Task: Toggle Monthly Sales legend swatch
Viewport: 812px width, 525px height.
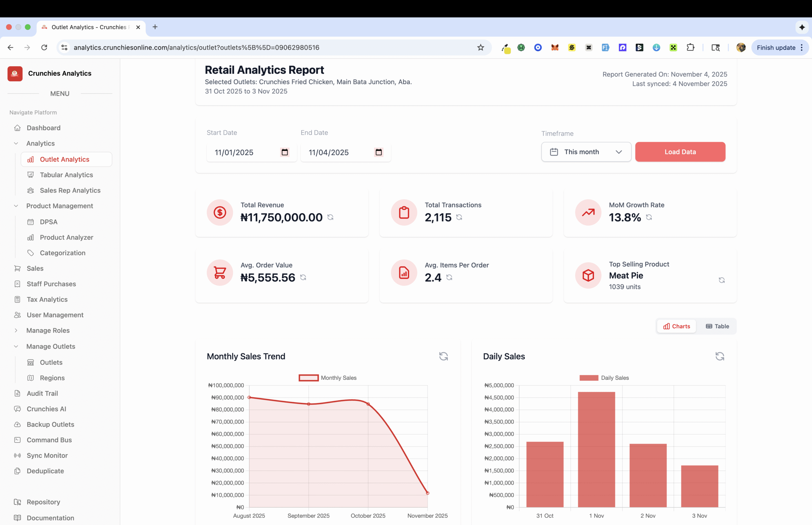Action: (x=309, y=378)
